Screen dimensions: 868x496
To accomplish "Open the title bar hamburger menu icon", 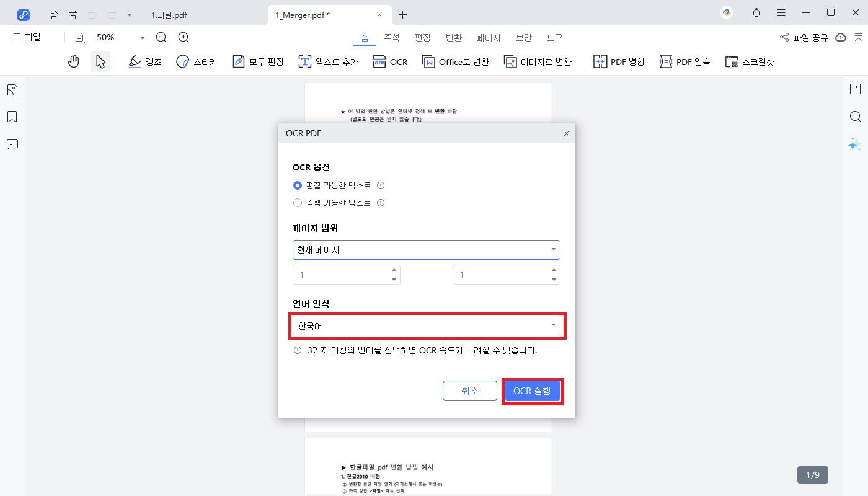I will 781,13.
